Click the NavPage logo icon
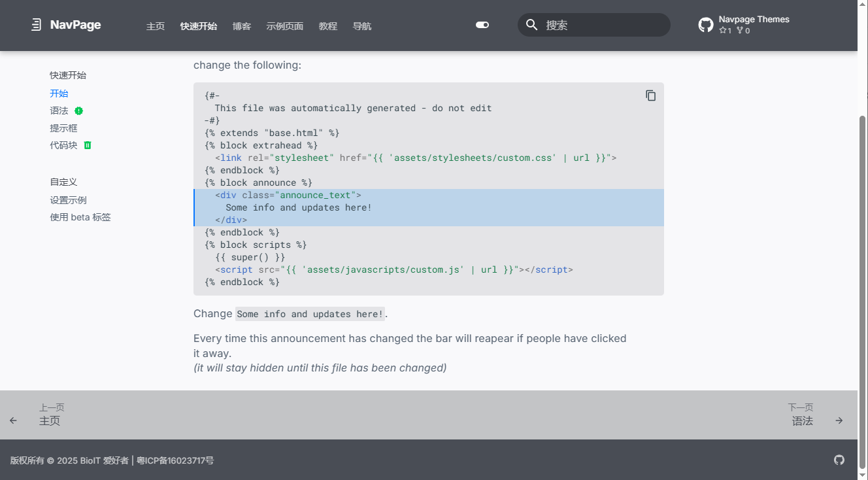868x480 pixels. 36,25
